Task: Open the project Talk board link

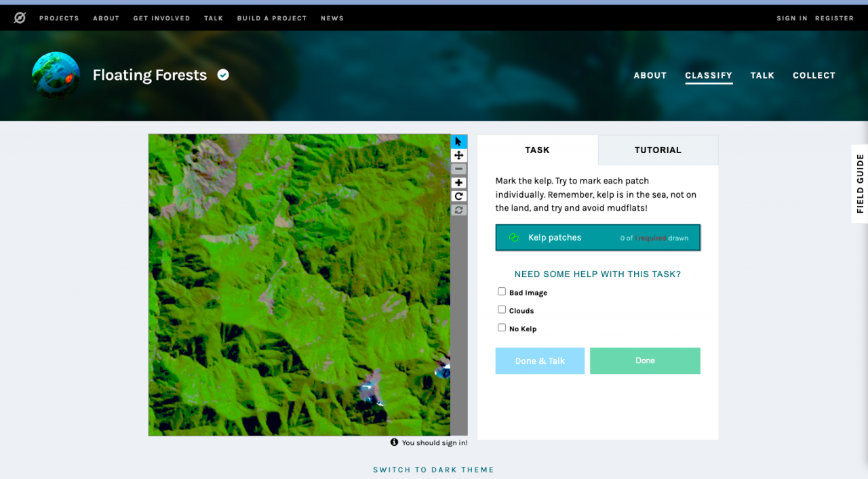Action: click(762, 75)
